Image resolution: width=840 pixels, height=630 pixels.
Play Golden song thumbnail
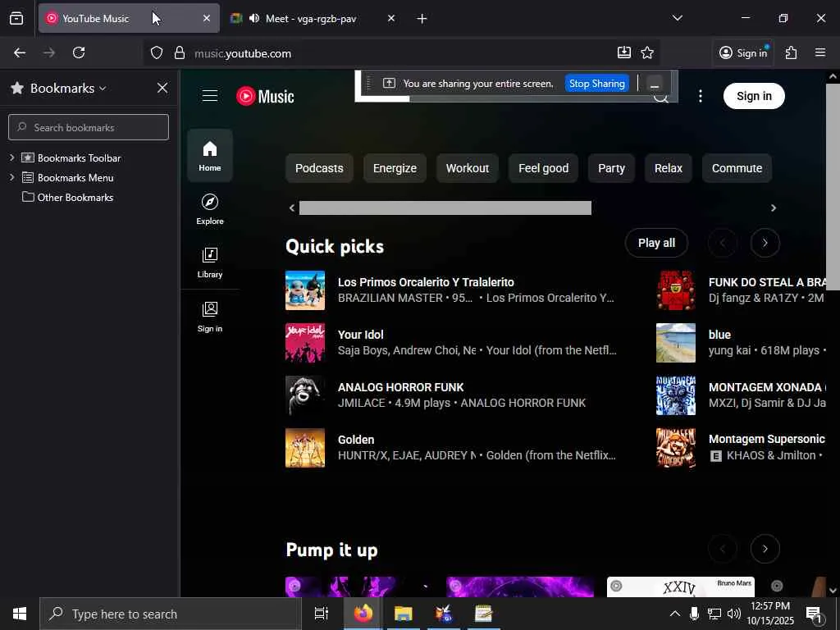pos(305,448)
